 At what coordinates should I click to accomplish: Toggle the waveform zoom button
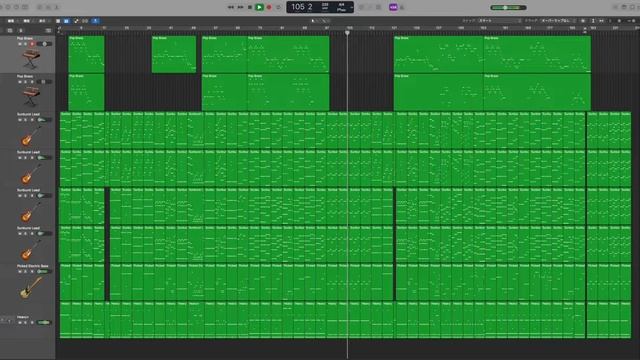tap(583, 21)
